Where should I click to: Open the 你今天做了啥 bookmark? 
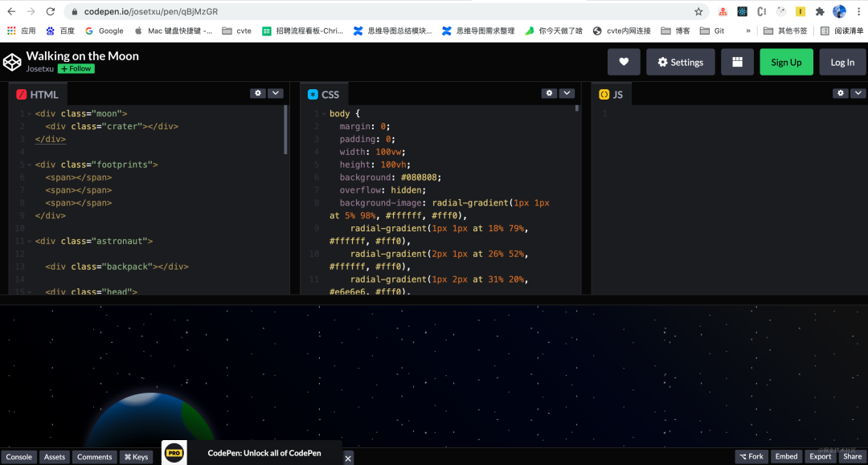click(554, 31)
